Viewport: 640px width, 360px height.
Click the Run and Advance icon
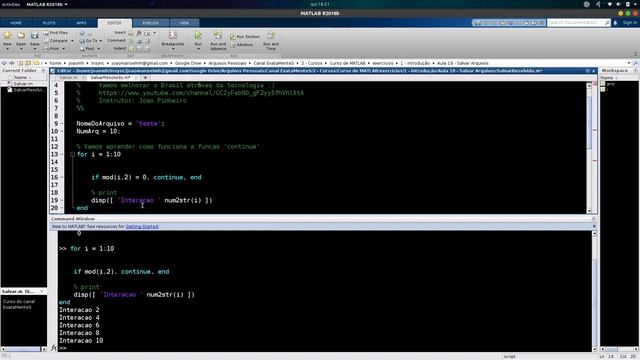coord(218,35)
